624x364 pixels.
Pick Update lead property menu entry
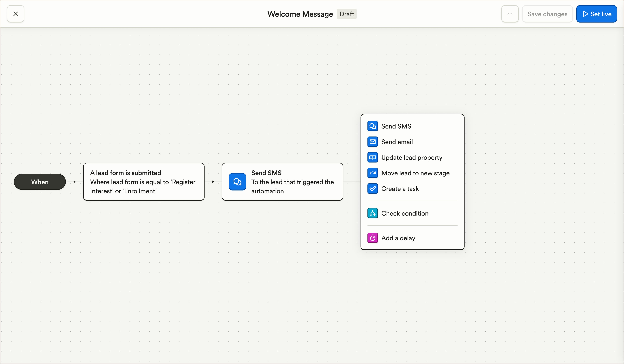tap(412, 157)
